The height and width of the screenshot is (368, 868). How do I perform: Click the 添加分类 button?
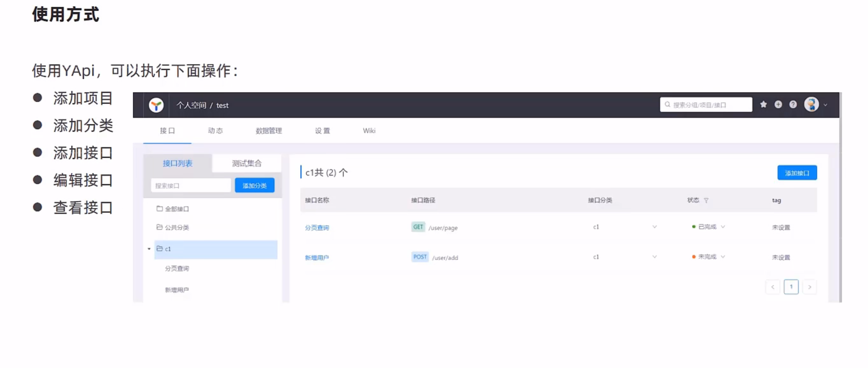tap(255, 186)
